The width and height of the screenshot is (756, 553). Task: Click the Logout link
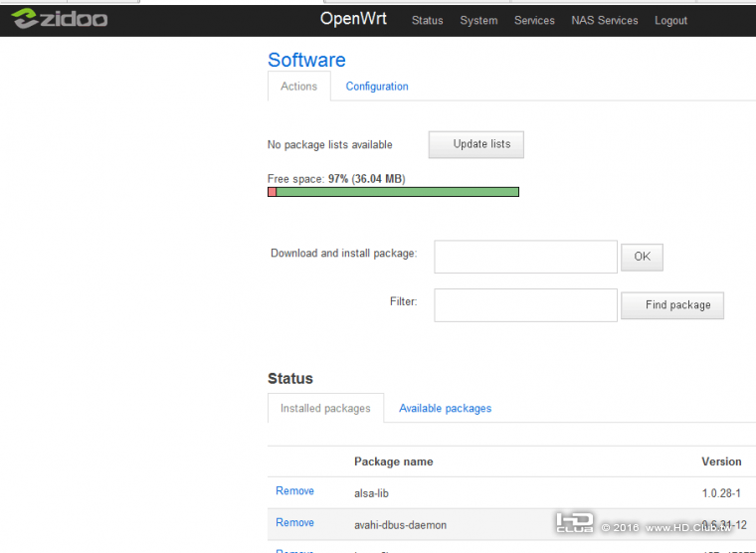pyautogui.click(x=670, y=20)
